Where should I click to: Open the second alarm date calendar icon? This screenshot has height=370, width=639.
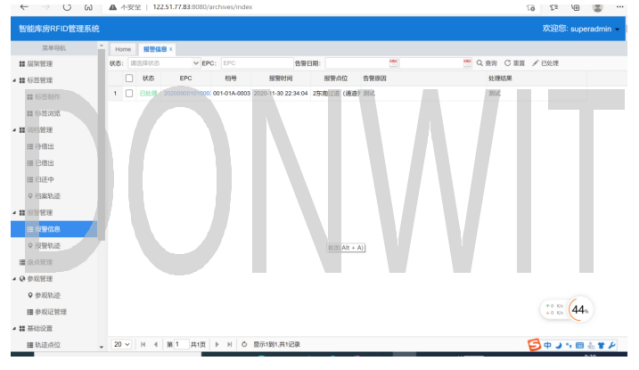coord(467,63)
